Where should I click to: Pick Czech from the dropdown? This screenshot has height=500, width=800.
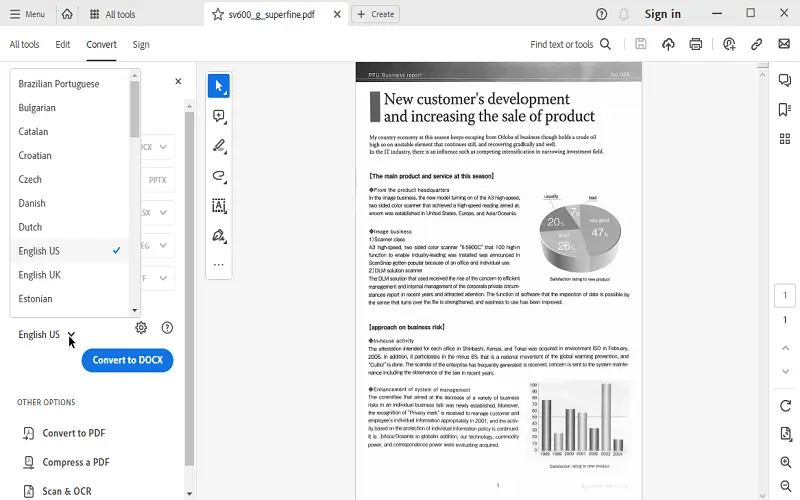click(69, 180)
